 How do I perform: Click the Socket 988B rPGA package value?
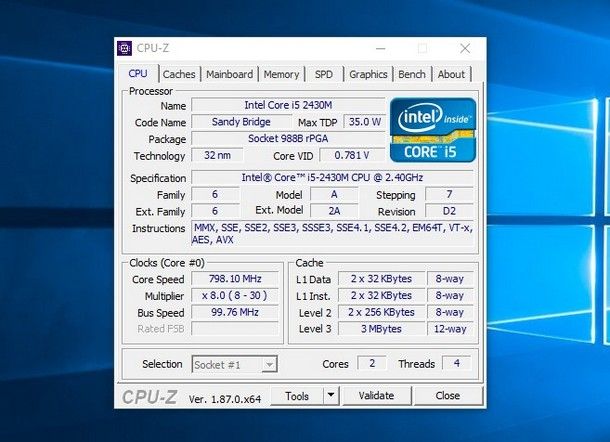click(288, 139)
